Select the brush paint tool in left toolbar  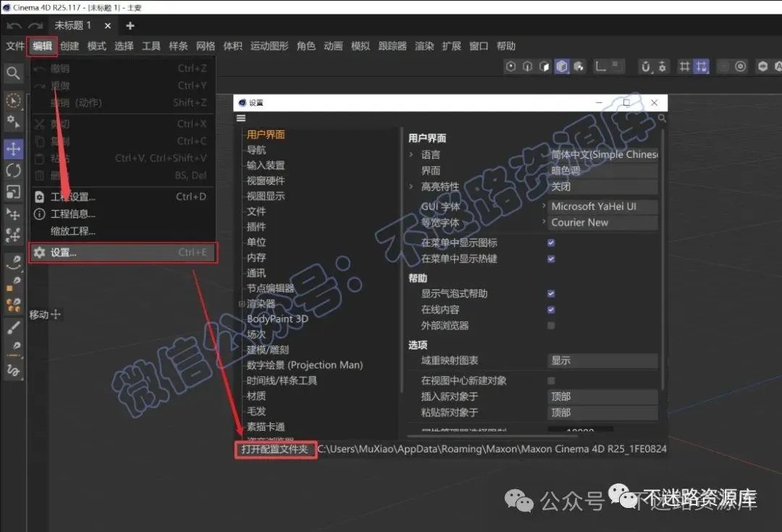(14, 328)
